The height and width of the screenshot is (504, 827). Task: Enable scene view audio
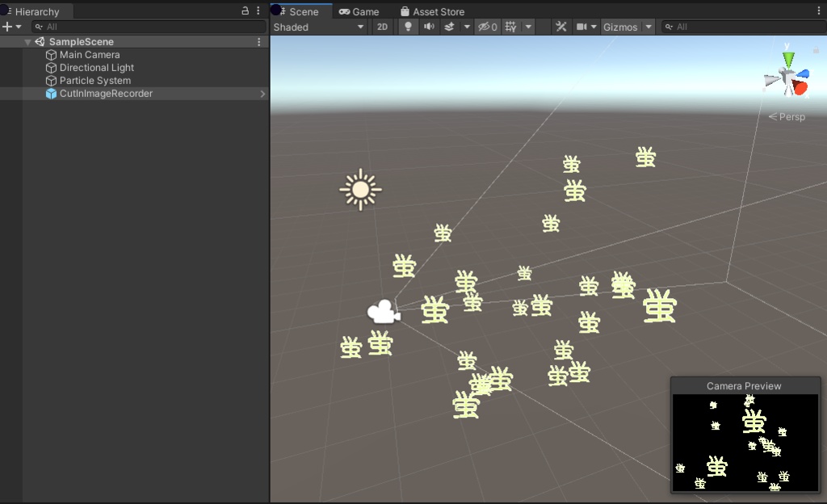click(x=428, y=27)
